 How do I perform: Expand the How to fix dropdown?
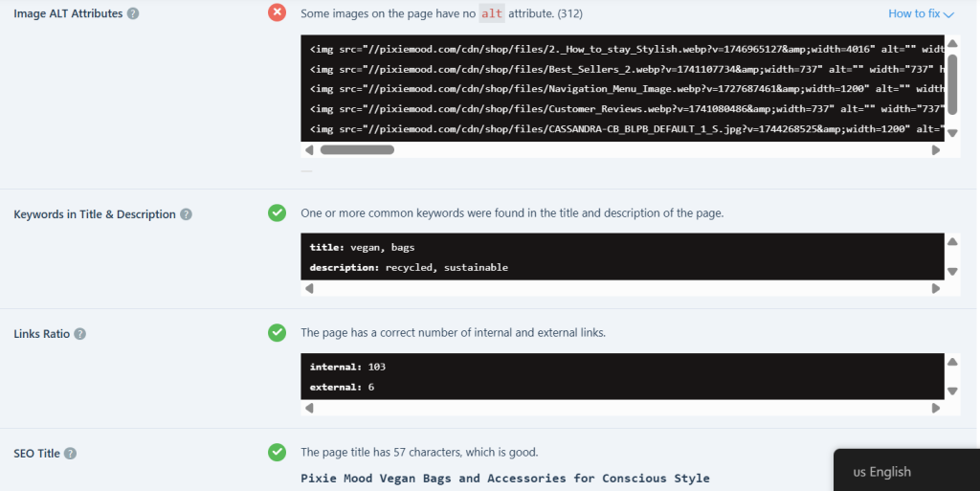click(x=921, y=14)
